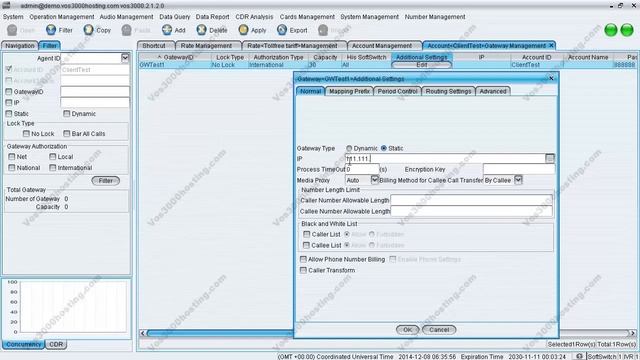This screenshot has height=360, width=640.
Task: Close the Additional Settings dialog
Action: (x=551, y=78)
